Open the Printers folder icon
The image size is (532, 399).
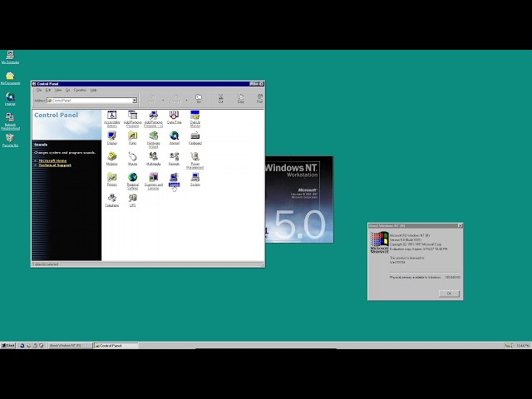point(112,180)
